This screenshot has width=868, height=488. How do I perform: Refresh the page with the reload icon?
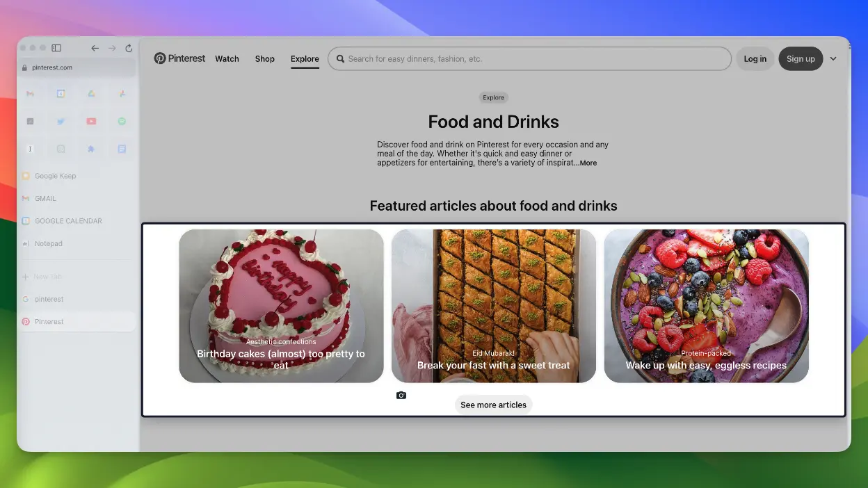tap(129, 48)
